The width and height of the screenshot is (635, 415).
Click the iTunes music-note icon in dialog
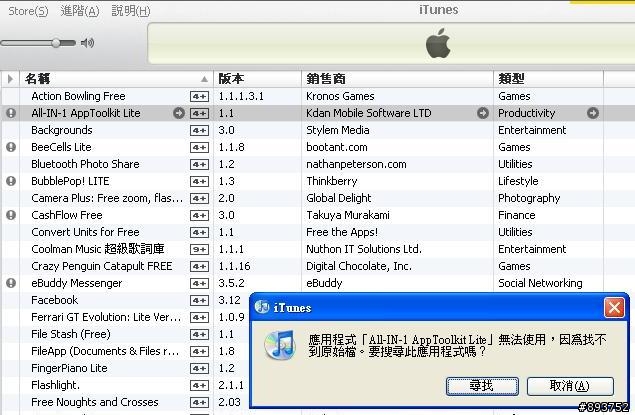coord(280,344)
